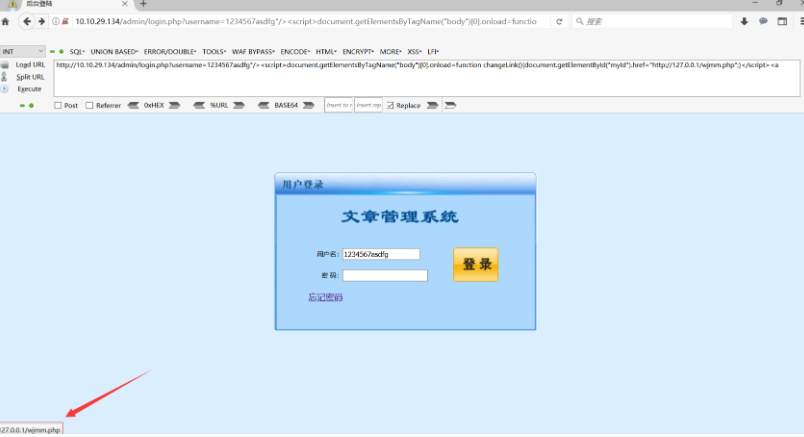Click the BASE64 label
Viewport: 804px width, 437px height.
[x=286, y=105]
